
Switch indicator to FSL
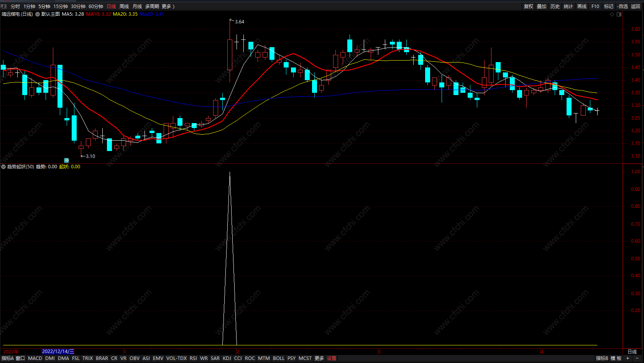coord(76,358)
